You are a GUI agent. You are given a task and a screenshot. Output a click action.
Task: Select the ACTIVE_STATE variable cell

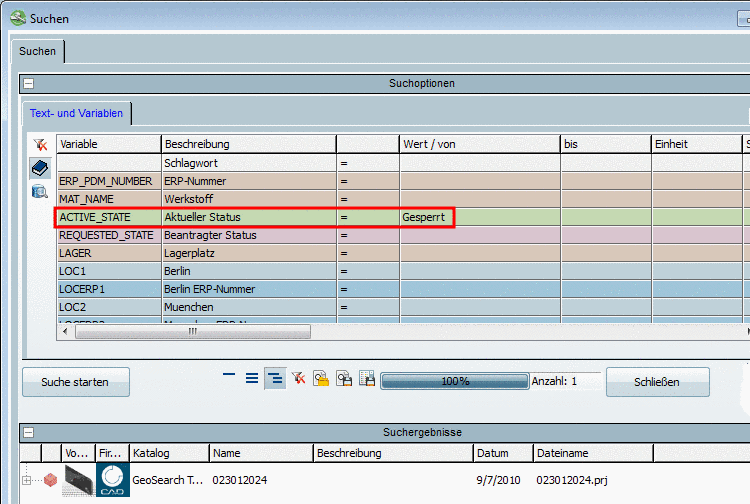coord(109,217)
